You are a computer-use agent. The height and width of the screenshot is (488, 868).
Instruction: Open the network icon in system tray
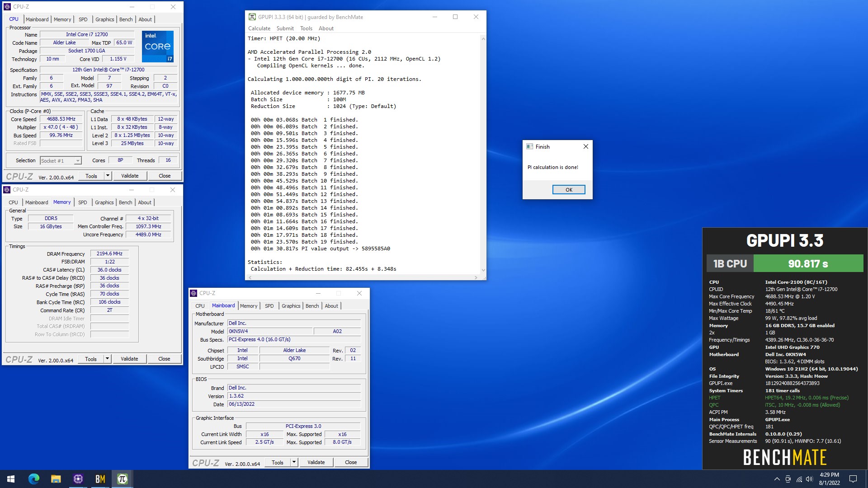(799, 479)
